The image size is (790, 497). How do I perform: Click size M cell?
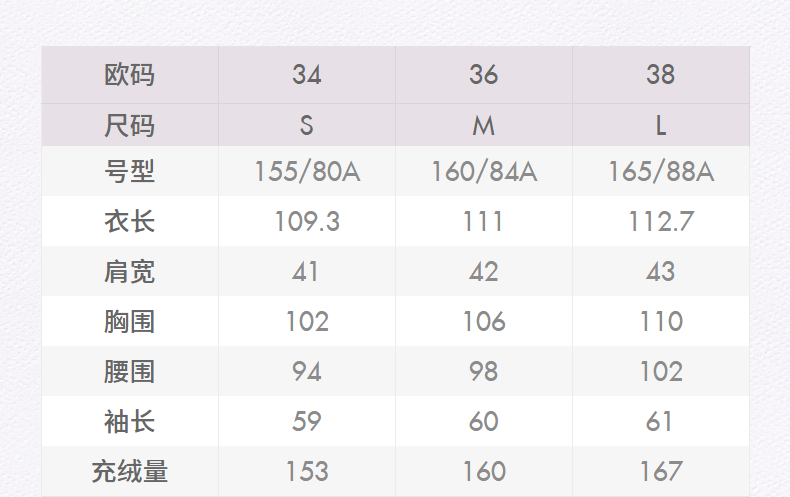484,126
